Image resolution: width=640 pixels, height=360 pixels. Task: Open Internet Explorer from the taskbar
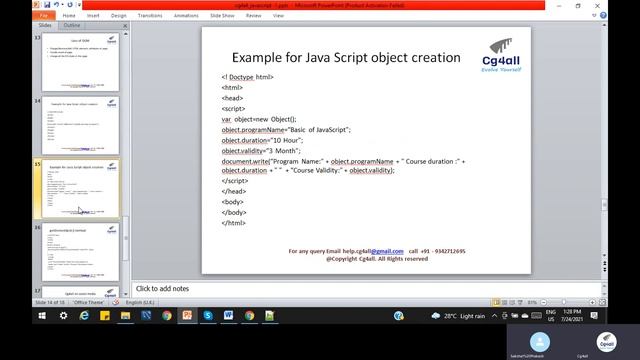tap(84, 316)
